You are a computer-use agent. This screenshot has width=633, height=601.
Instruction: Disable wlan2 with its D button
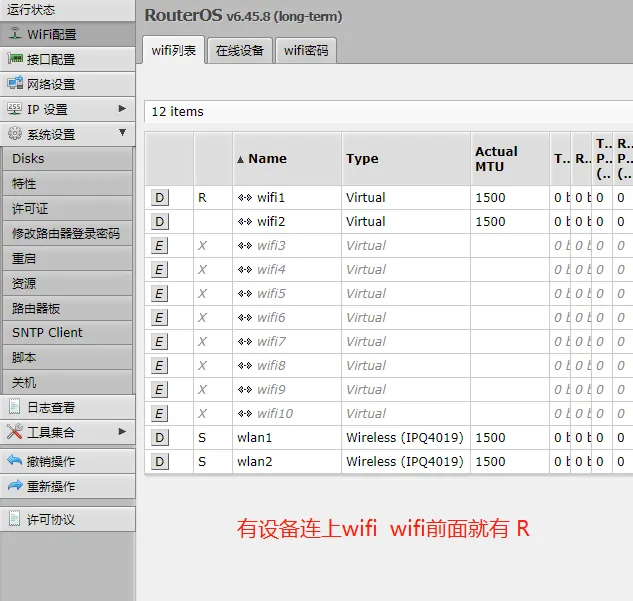[x=159, y=462]
